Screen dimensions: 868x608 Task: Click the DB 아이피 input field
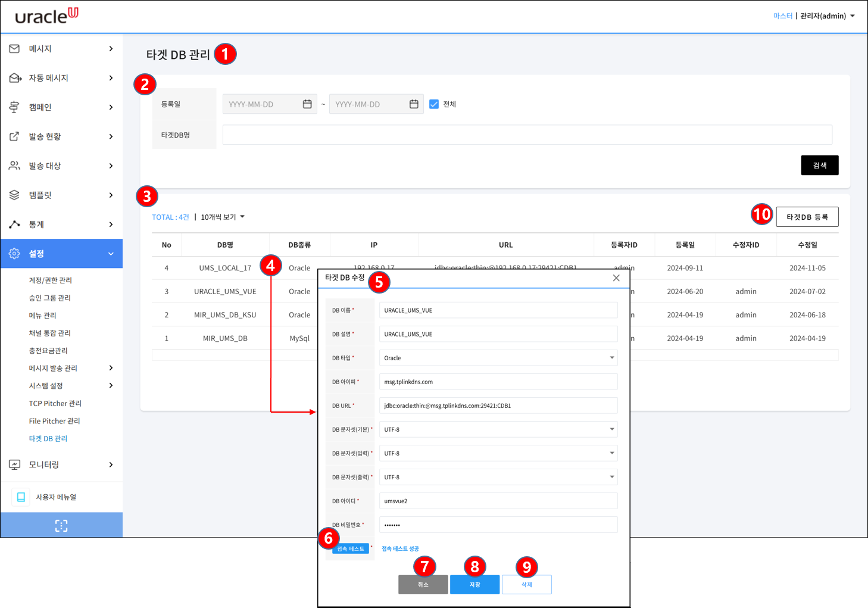[x=498, y=382]
